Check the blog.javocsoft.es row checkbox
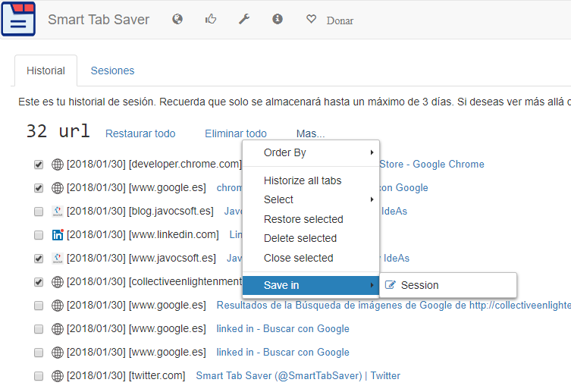 [39, 212]
